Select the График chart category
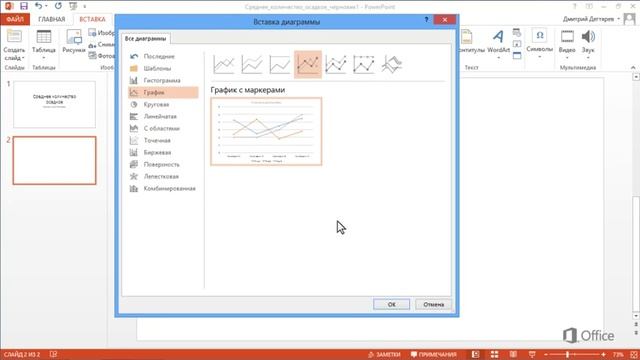 [x=163, y=92]
